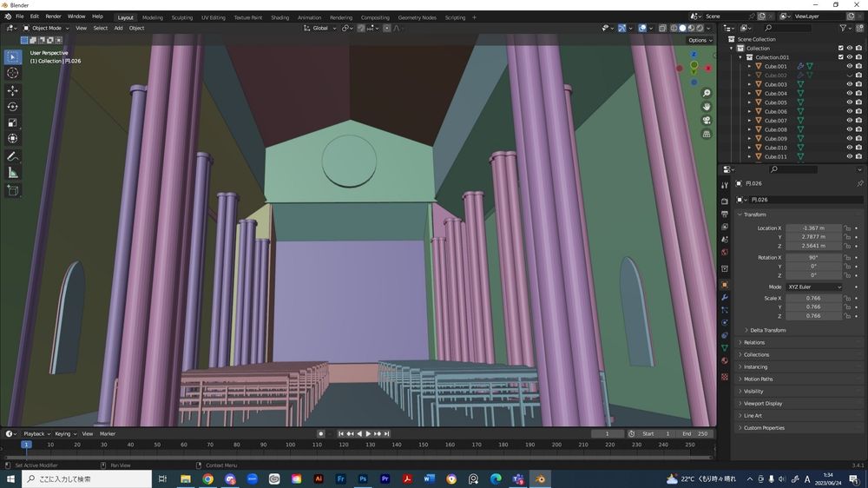868x488 pixels.
Task: Open XYZ Euler rotation mode dropdown
Action: coord(814,287)
